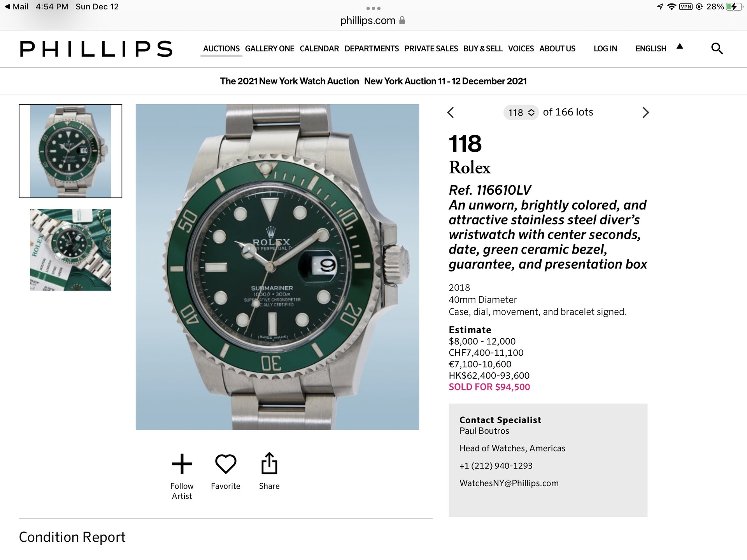The width and height of the screenshot is (747, 560).
Task: Tap the three-dot multitasking icon
Action: click(373, 8)
